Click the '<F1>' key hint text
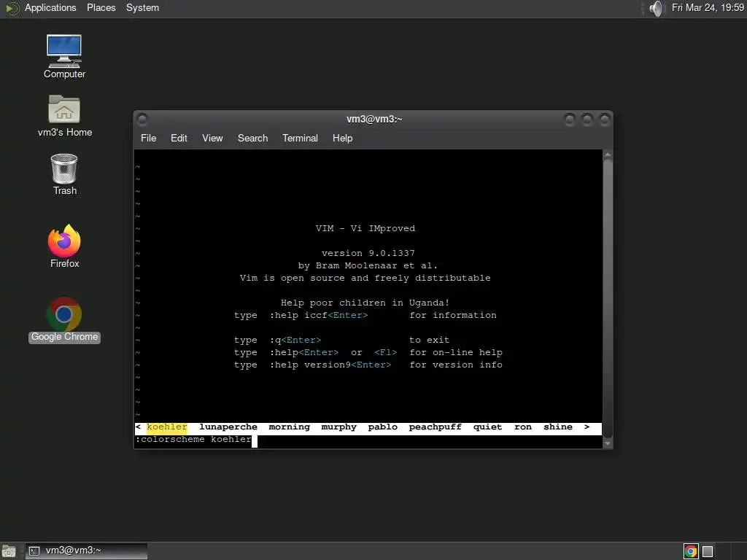The height and width of the screenshot is (560, 747). point(385,352)
